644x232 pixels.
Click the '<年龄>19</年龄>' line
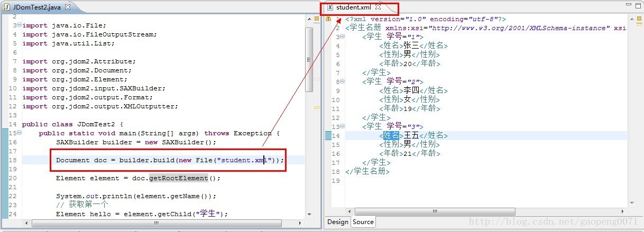(x=410, y=109)
